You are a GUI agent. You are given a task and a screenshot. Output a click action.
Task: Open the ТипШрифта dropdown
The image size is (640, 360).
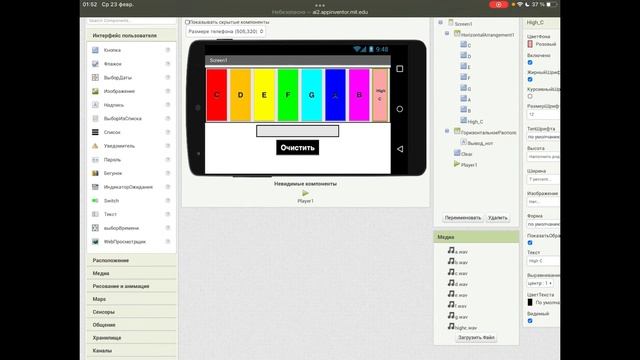543,137
